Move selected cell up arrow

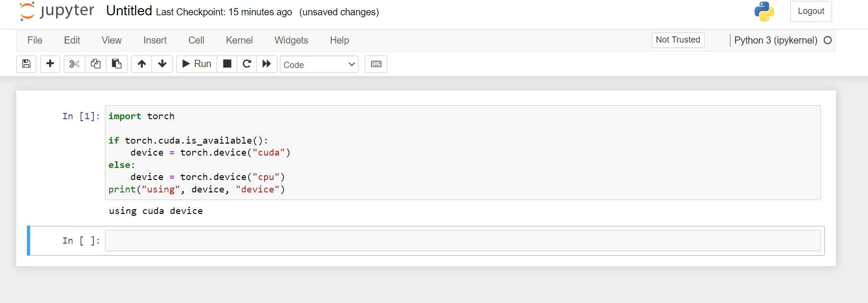coord(142,64)
